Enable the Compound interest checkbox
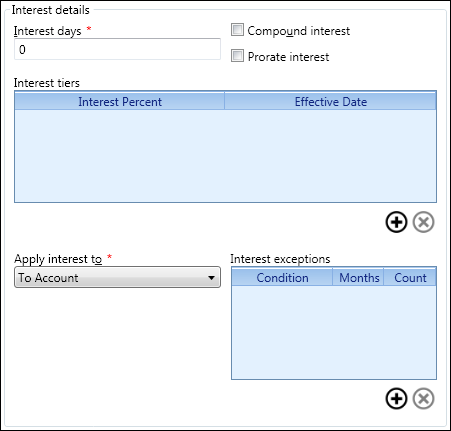The image size is (451, 431). click(237, 30)
